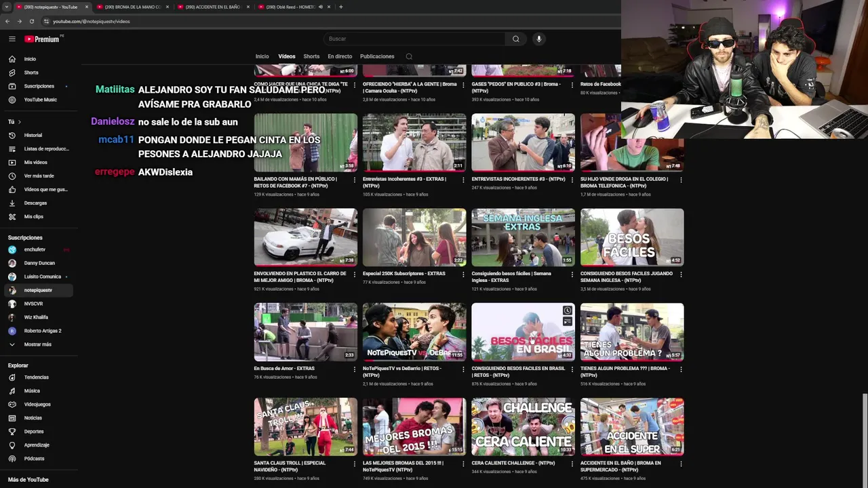Image resolution: width=868 pixels, height=488 pixels.
Task: Switch to channel Shorts tab
Action: click(x=311, y=56)
